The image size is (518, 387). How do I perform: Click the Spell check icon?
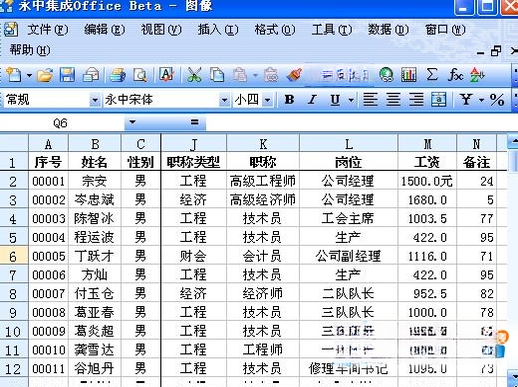(x=166, y=74)
